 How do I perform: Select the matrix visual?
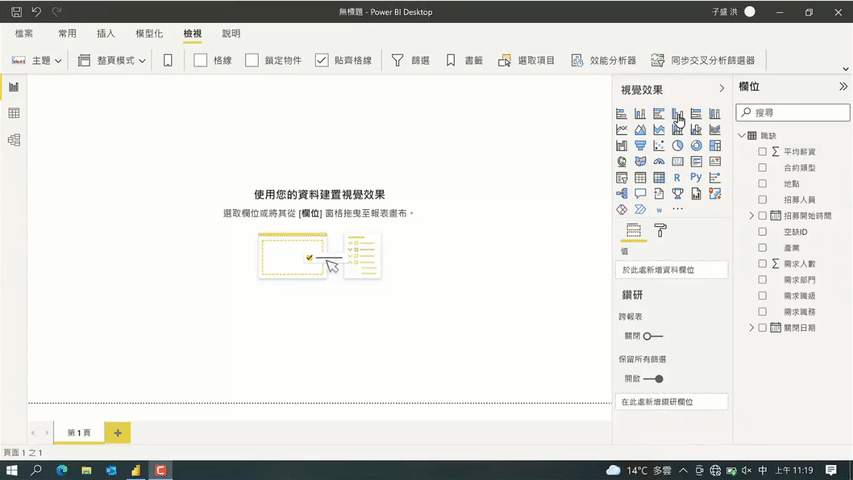[x=659, y=177]
